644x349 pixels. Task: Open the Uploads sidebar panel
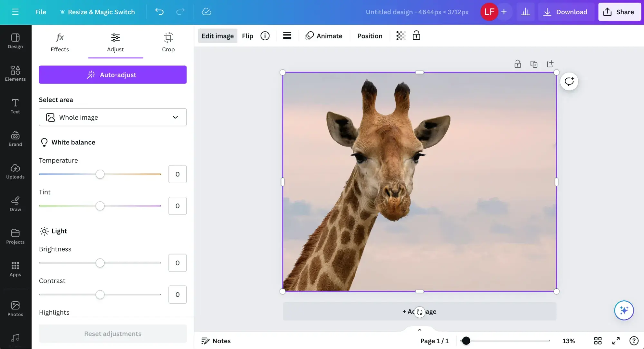tap(15, 171)
